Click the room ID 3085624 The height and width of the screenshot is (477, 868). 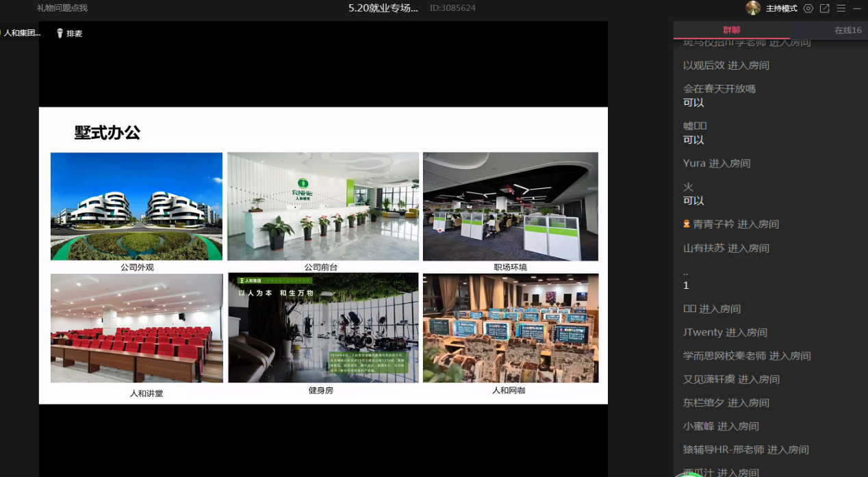point(452,8)
